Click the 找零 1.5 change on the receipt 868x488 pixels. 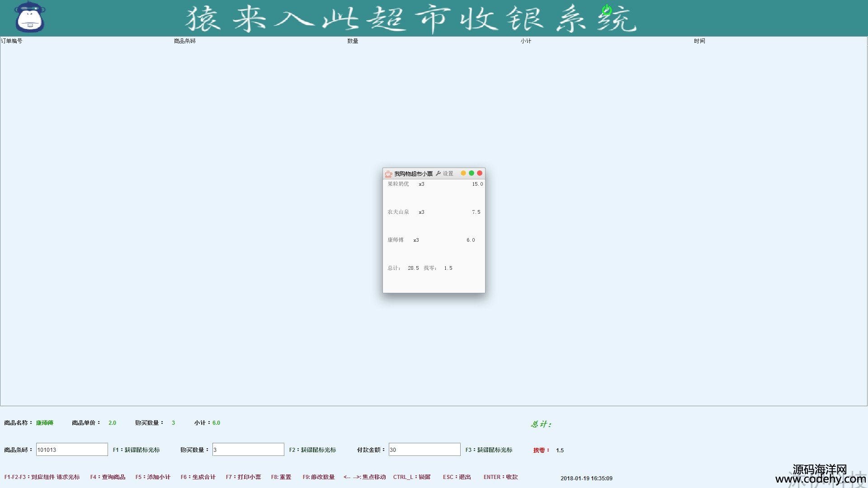tap(438, 268)
